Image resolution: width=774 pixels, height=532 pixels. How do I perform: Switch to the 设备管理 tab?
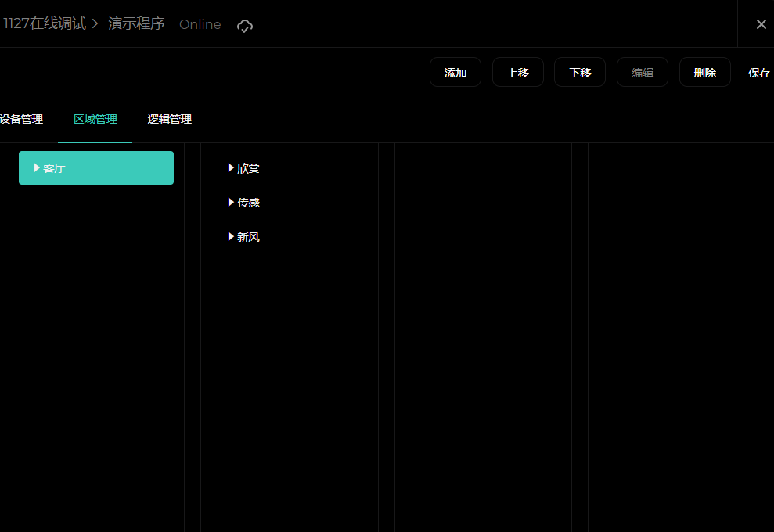21,119
